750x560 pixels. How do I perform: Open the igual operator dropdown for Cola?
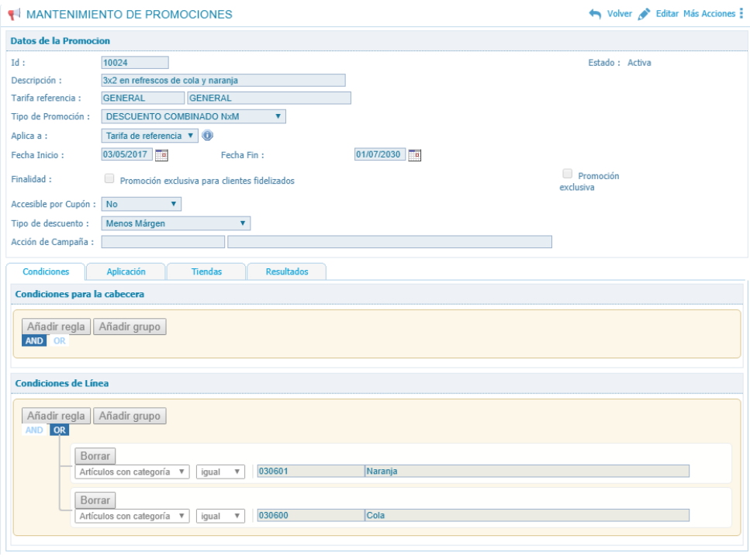click(x=220, y=516)
